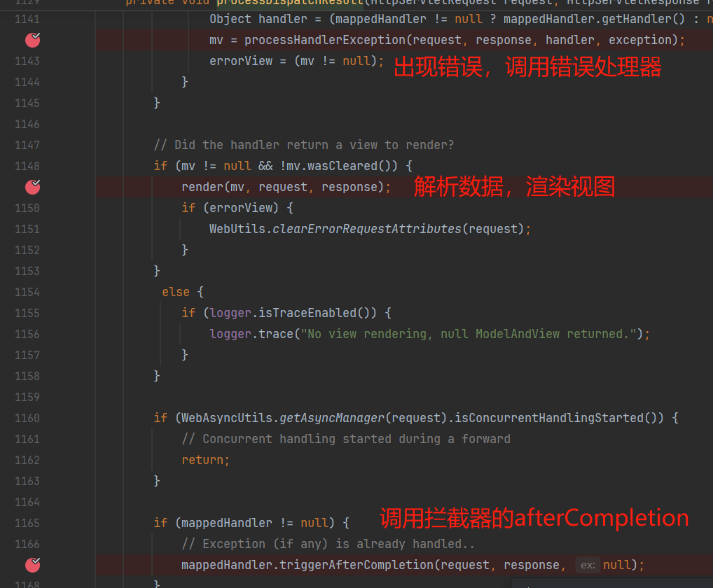This screenshot has width=713, height=588.
Task: Click the errorView variable on line 1143
Action: tap(240, 61)
